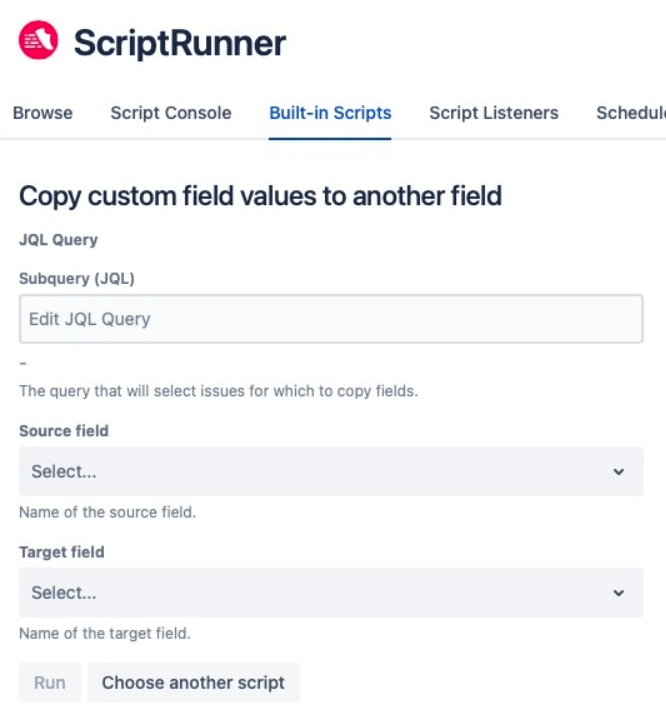Open the partially visible Scheduled tab

631,113
